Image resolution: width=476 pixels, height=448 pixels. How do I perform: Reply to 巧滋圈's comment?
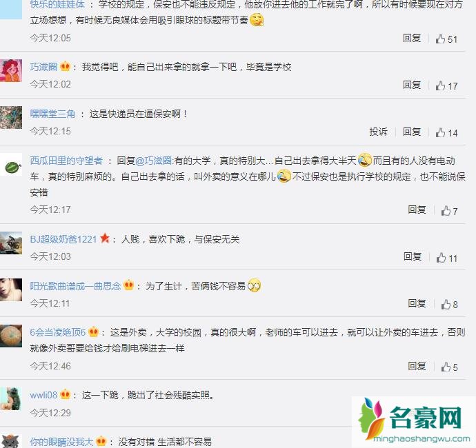(412, 85)
